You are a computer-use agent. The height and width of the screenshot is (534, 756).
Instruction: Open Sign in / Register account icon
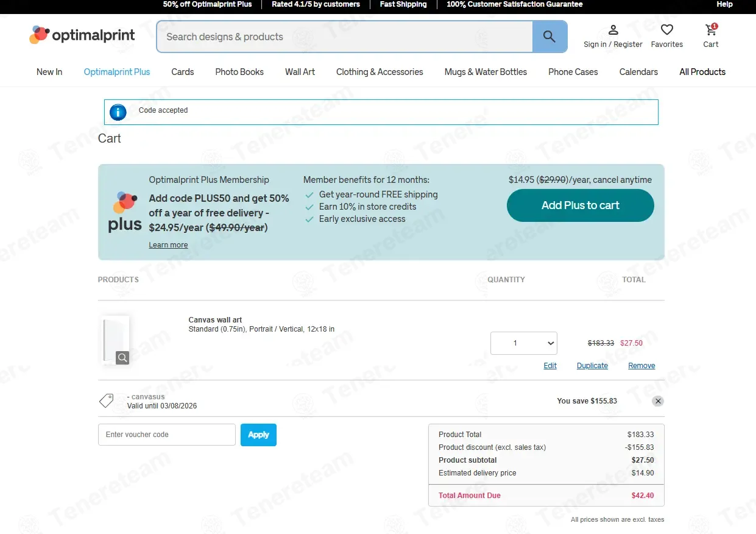pos(613,30)
